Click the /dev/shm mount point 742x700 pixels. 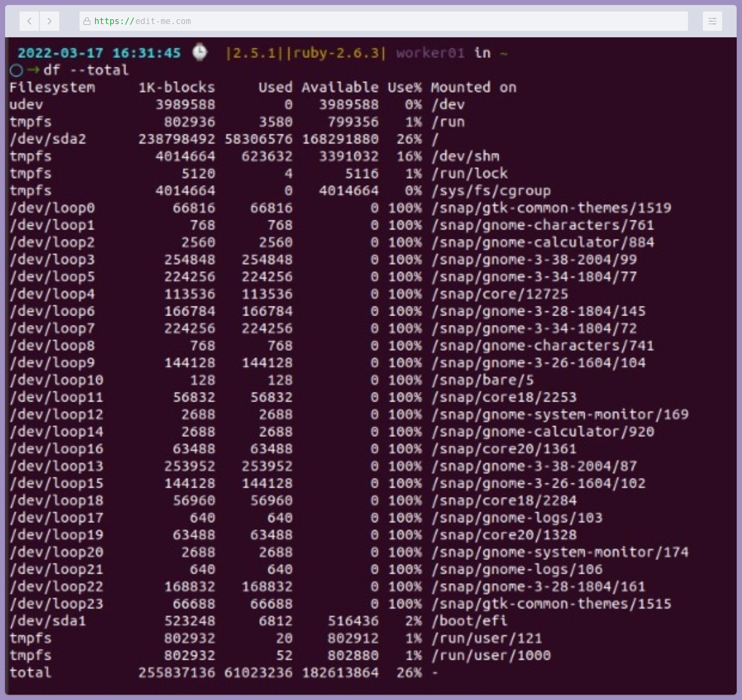coord(465,156)
